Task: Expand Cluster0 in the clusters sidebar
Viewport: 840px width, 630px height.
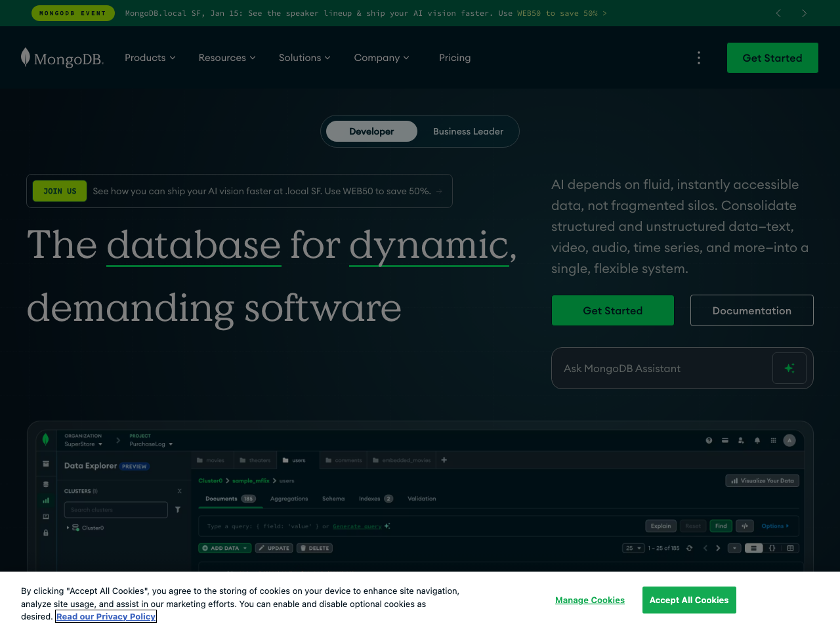Action: tap(68, 527)
